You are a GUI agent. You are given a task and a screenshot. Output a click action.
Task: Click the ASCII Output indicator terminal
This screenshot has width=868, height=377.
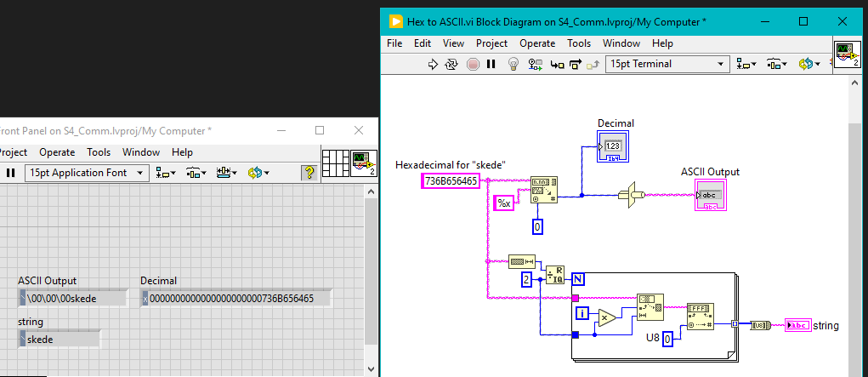tap(710, 196)
